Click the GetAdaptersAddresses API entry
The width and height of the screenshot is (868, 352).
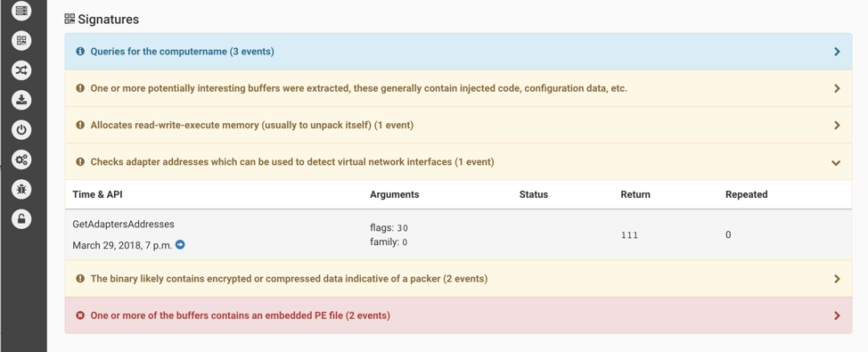click(124, 225)
